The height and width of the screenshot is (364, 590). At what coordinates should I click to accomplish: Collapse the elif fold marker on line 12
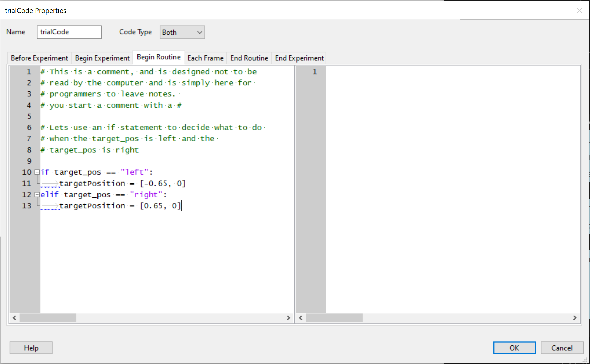coord(37,195)
